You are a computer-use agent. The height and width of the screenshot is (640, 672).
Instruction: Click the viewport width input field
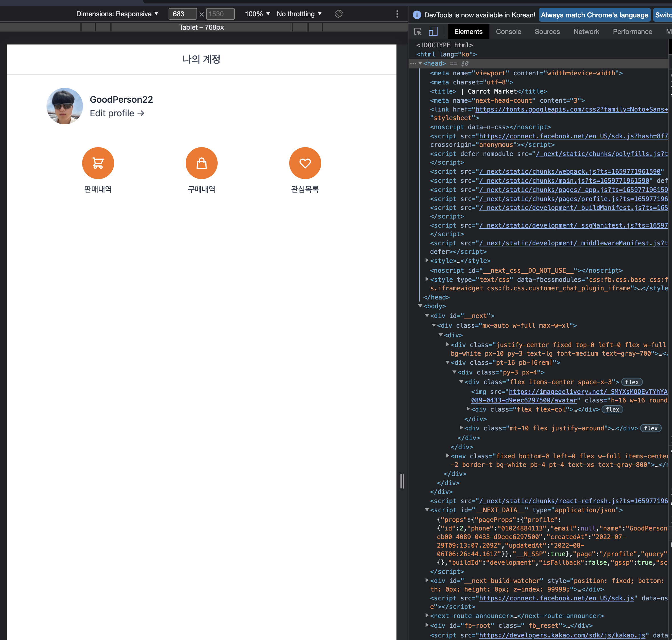point(183,14)
